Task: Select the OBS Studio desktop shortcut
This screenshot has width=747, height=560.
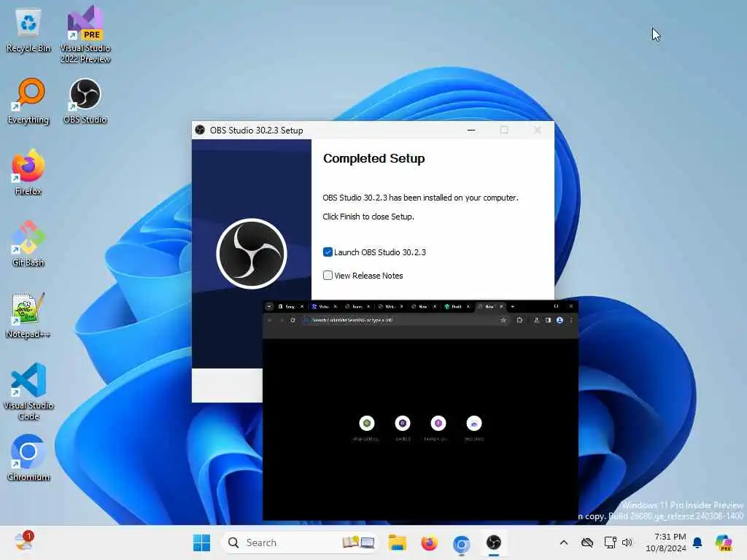Action: click(x=85, y=101)
